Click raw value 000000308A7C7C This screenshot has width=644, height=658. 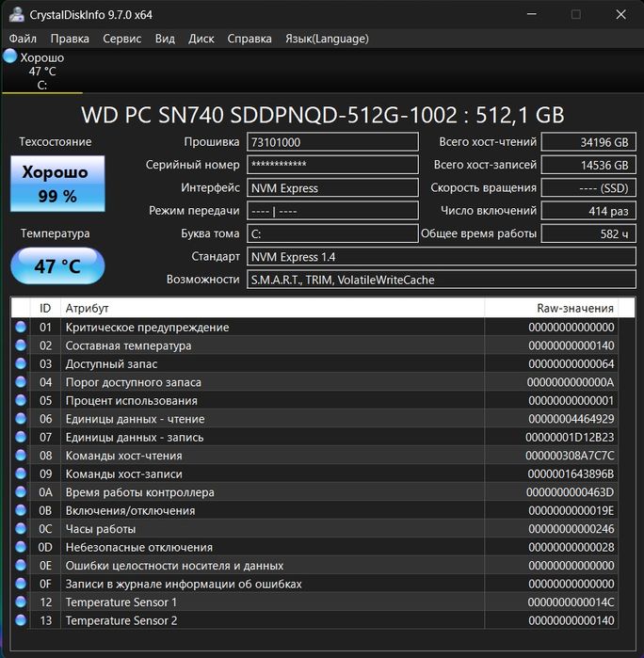click(570, 456)
